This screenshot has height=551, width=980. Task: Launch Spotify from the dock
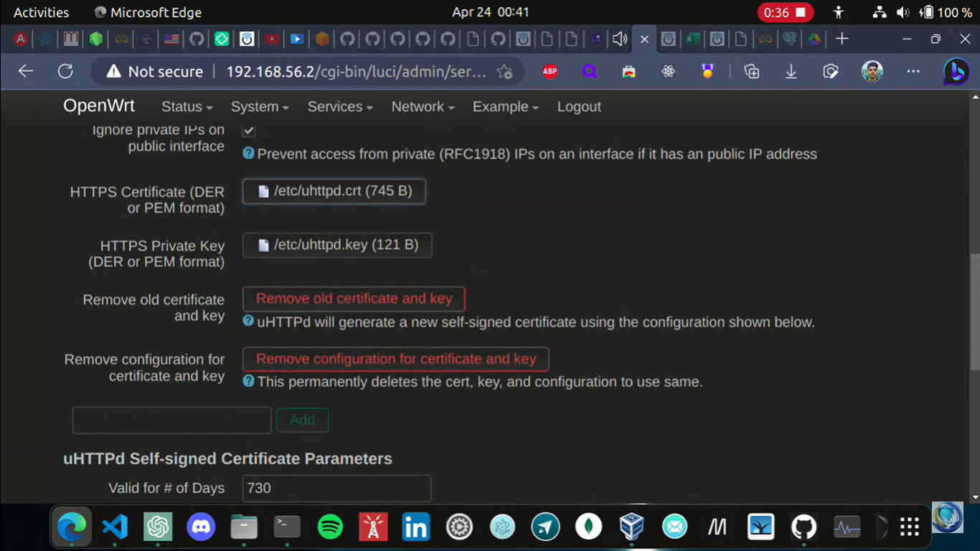[330, 527]
